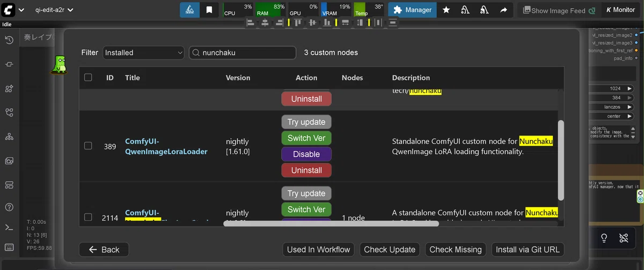Click the arrow beside value 1024 in the right node
Screen dimensions: 644x270
631,88
